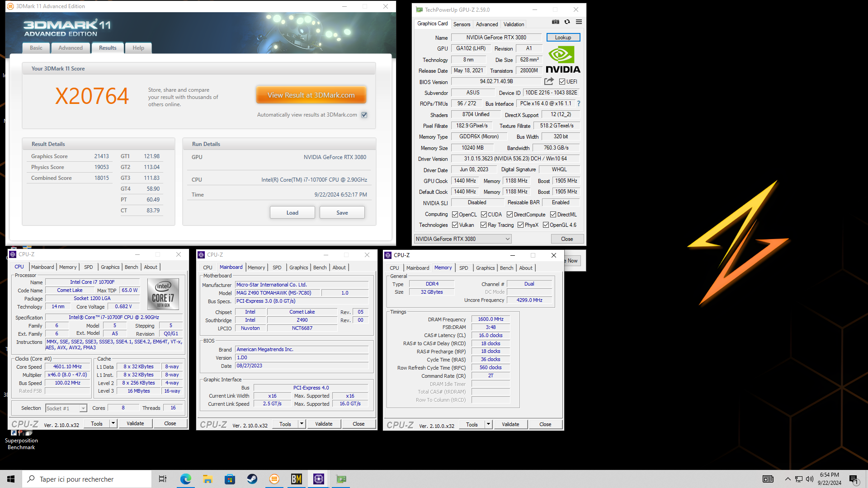Open File Explorer from the taskbar
Viewport: 868px width, 488px height.
(208, 479)
